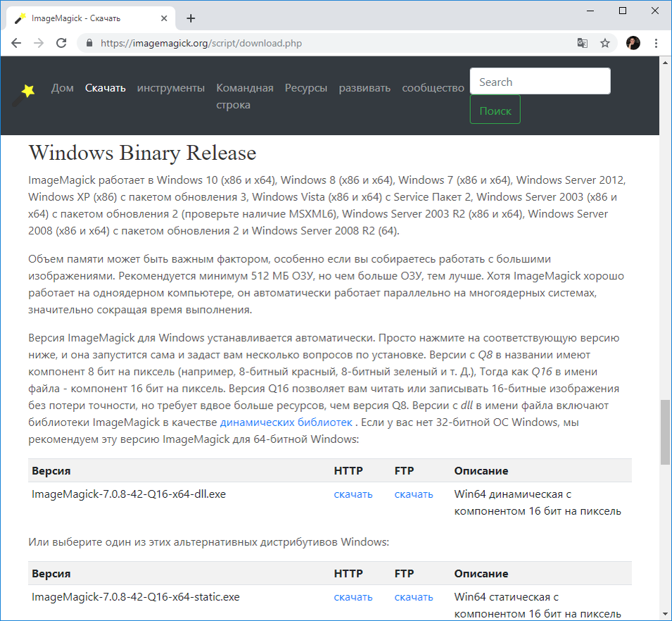Click the padlock site info icon
The image size is (672, 621).
coord(89,43)
